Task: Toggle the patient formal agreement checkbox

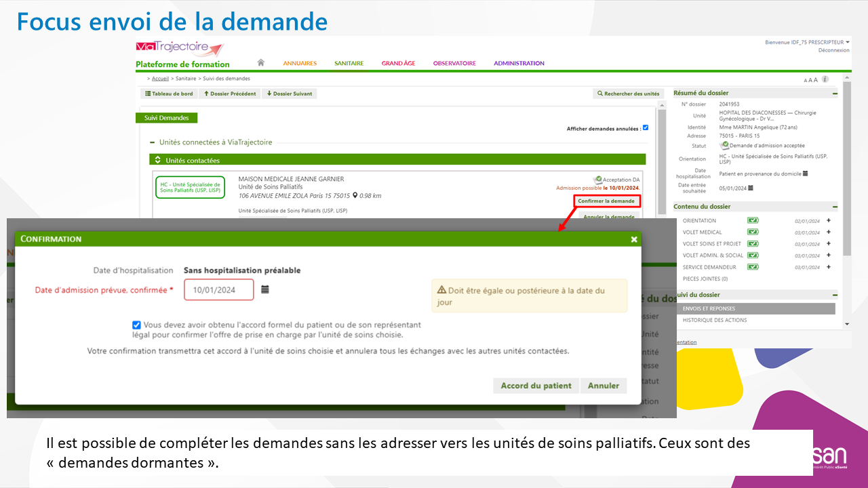Action: pyautogui.click(x=137, y=325)
